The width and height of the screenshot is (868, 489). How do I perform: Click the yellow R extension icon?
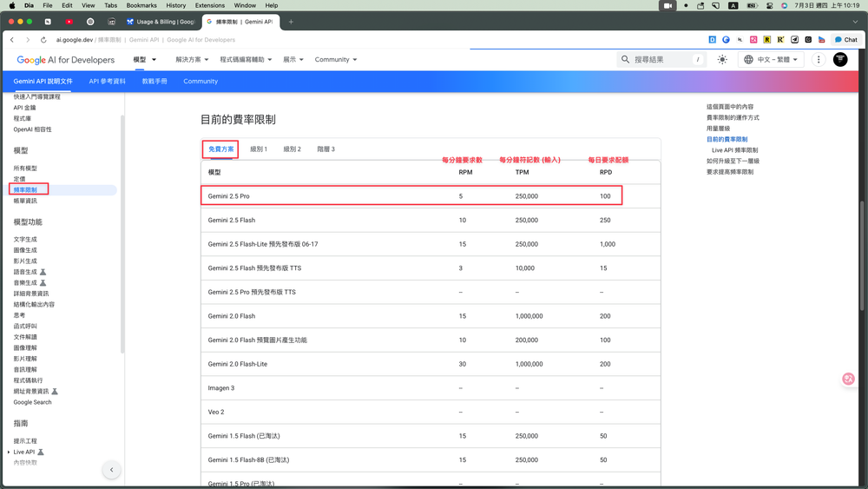(x=766, y=40)
